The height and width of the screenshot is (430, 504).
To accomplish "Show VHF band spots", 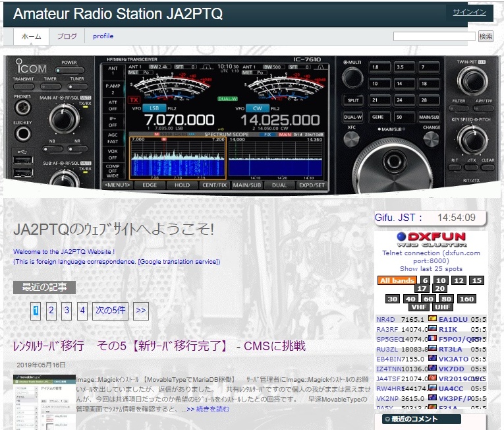I will [x=419, y=307].
